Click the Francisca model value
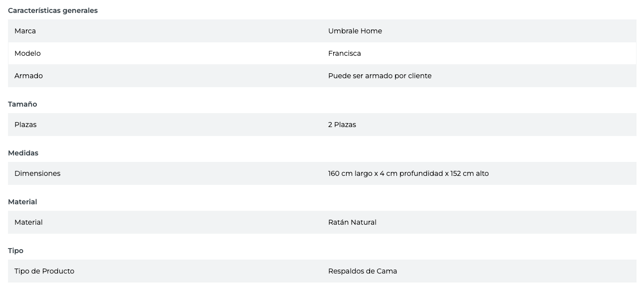The image size is (644, 286). (344, 53)
